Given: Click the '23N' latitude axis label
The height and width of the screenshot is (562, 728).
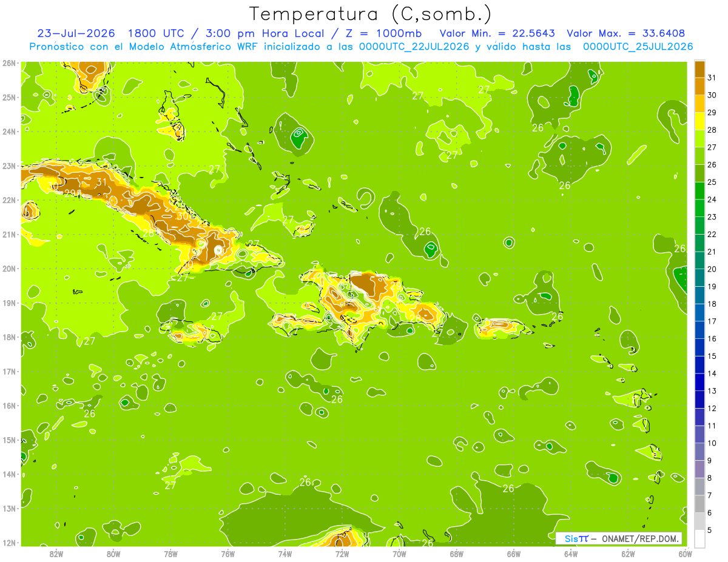Looking at the screenshot, I should pyautogui.click(x=8, y=166).
